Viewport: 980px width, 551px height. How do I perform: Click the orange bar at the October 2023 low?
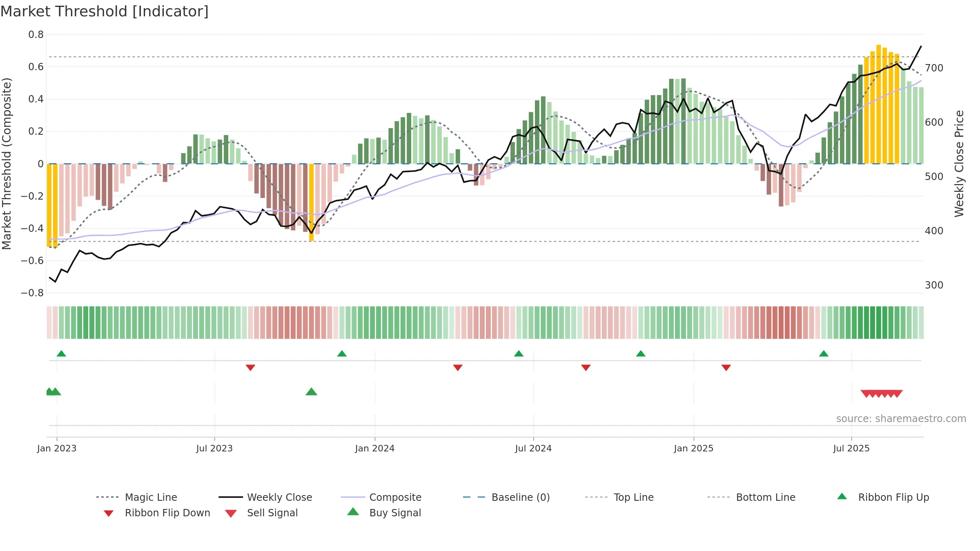(312, 202)
